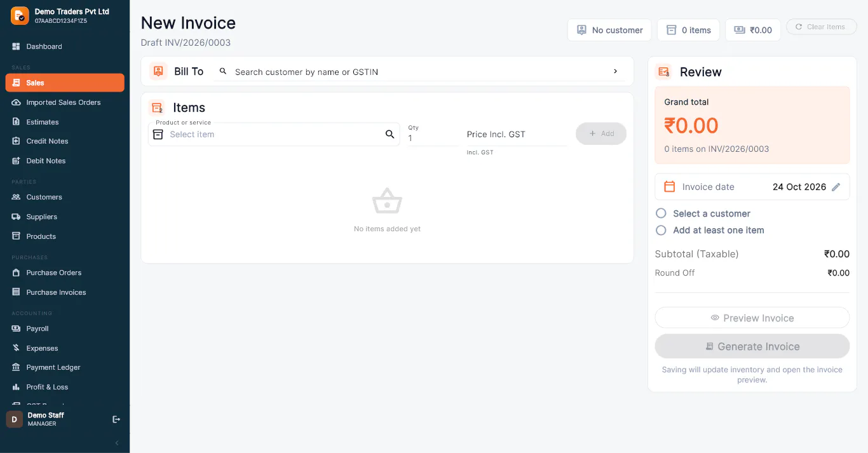868x453 pixels.
Task: Click the Purchase Invoices list icon
Action: click(x=17, y=292)
